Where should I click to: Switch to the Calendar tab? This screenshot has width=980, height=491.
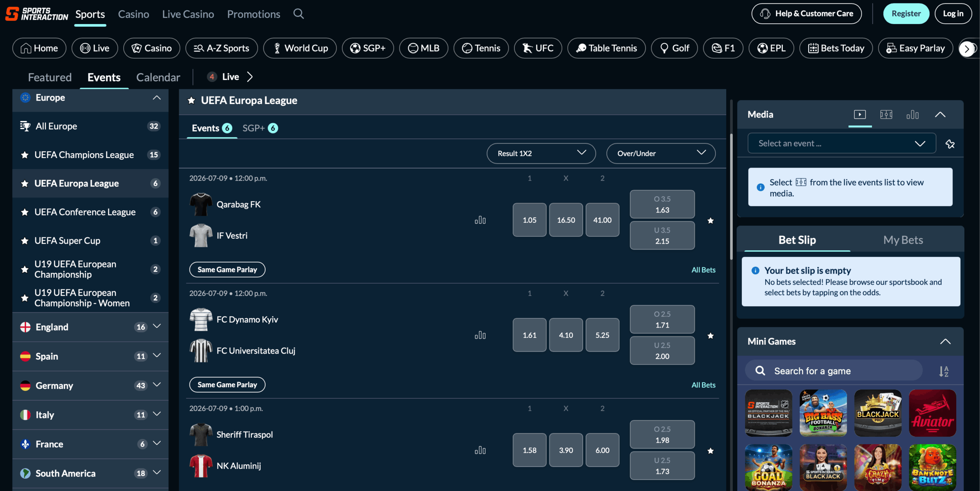158,77
